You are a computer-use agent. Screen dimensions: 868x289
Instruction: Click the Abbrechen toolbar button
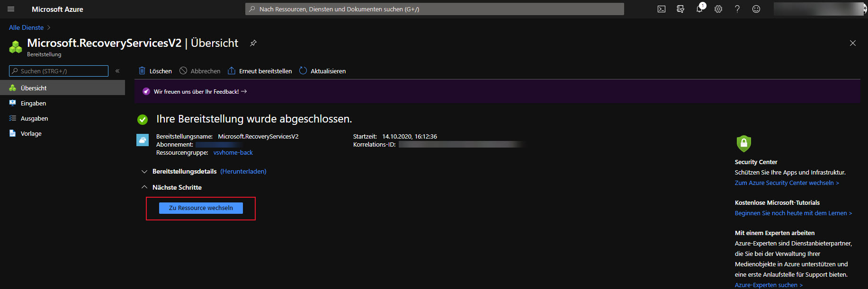click(x=200, y=71)
